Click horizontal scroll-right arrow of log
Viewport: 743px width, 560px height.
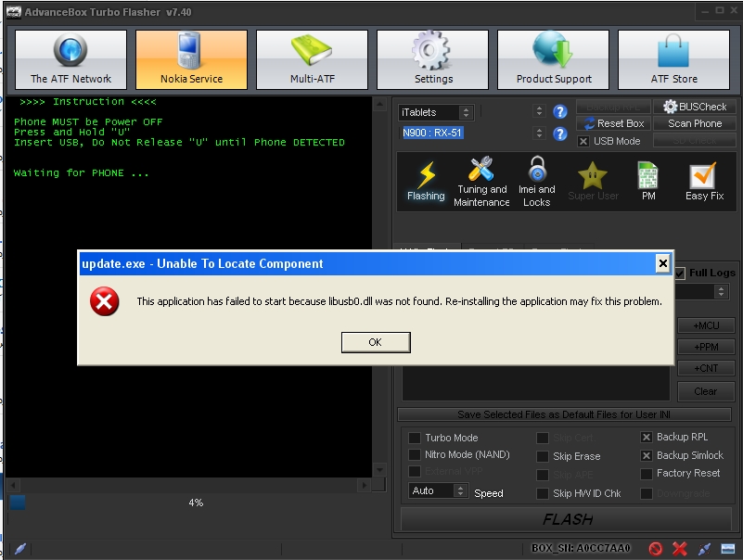click(x=364, y=485)
